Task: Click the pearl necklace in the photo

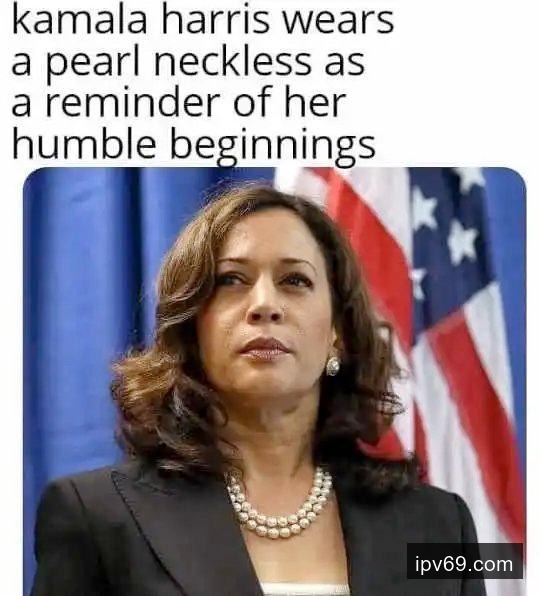Action: (279, 504)
